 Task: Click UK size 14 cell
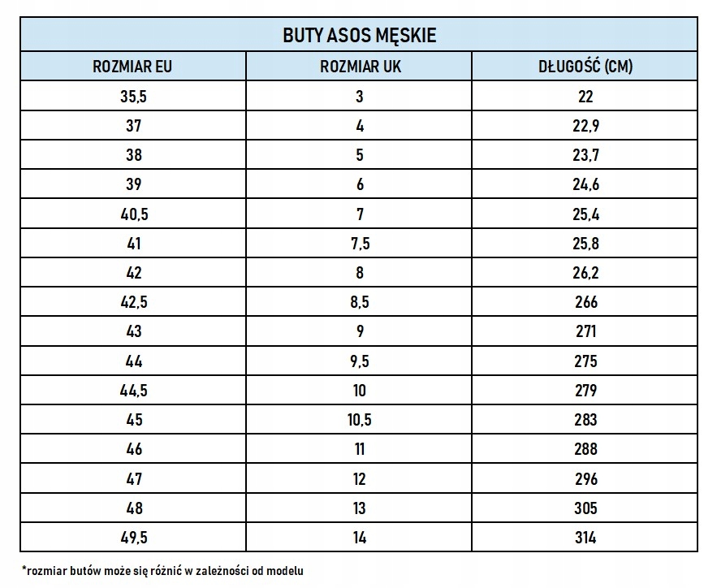click(359, 538)
